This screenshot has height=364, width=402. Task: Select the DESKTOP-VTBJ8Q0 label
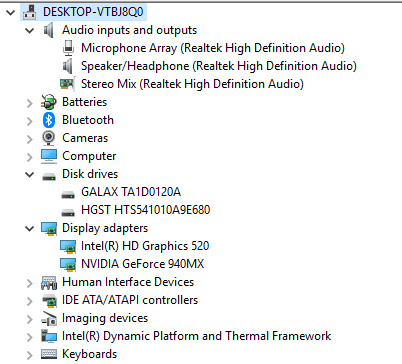pyautogui.click(x=93, y=12)
